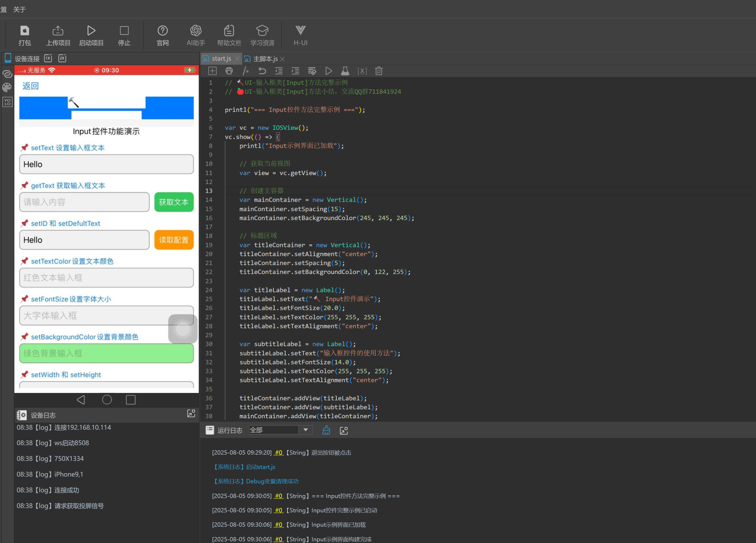Click the 红色文本输入框 field
This screenshot has width=756, height=543.
(x=106, y=278)
